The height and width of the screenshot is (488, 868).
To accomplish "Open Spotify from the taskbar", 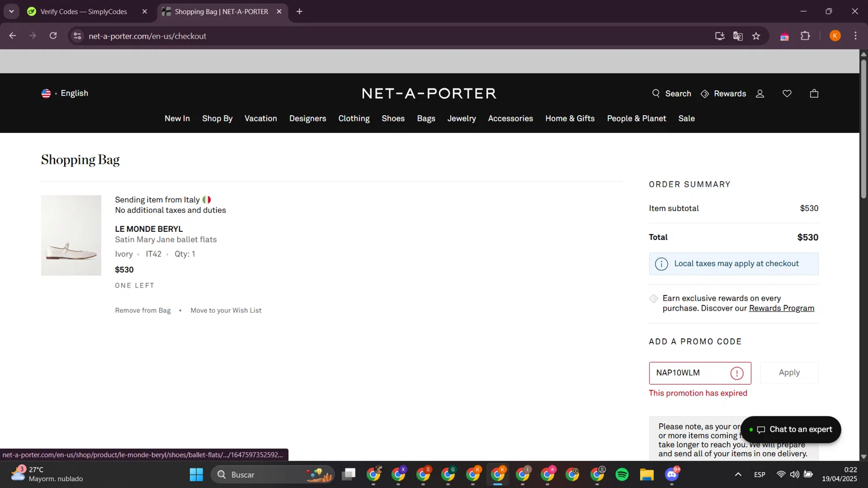I will point(622,475).
